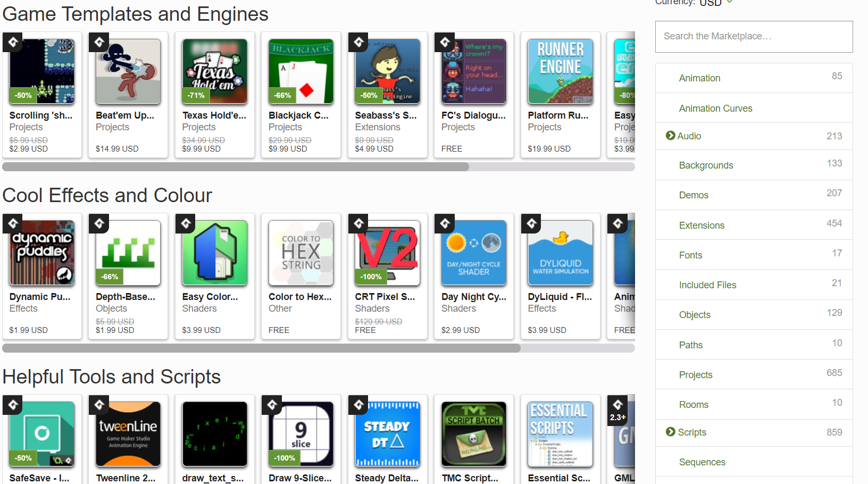868x484 pixels.
Task: Click the badge icon on DyLiquid card
Action: pos(531,223)
